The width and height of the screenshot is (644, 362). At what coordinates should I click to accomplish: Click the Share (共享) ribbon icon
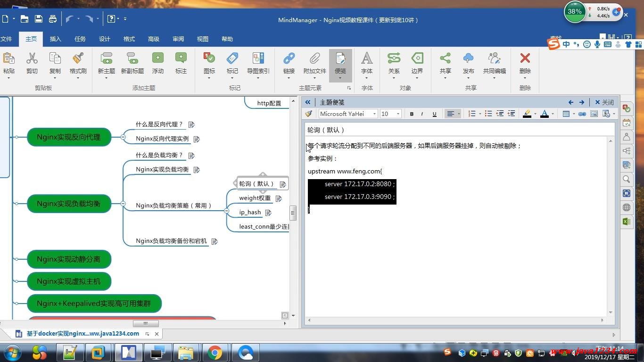tap(445, 58)
